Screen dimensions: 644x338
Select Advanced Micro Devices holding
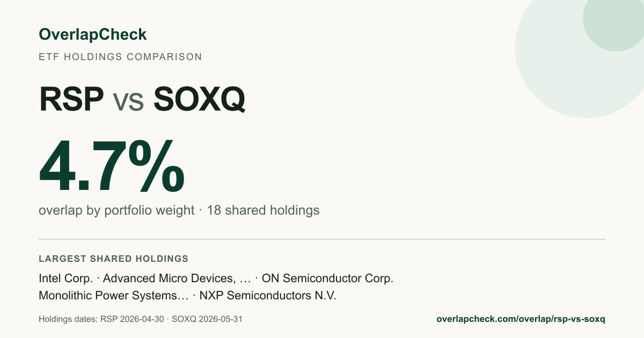[177, 278]
